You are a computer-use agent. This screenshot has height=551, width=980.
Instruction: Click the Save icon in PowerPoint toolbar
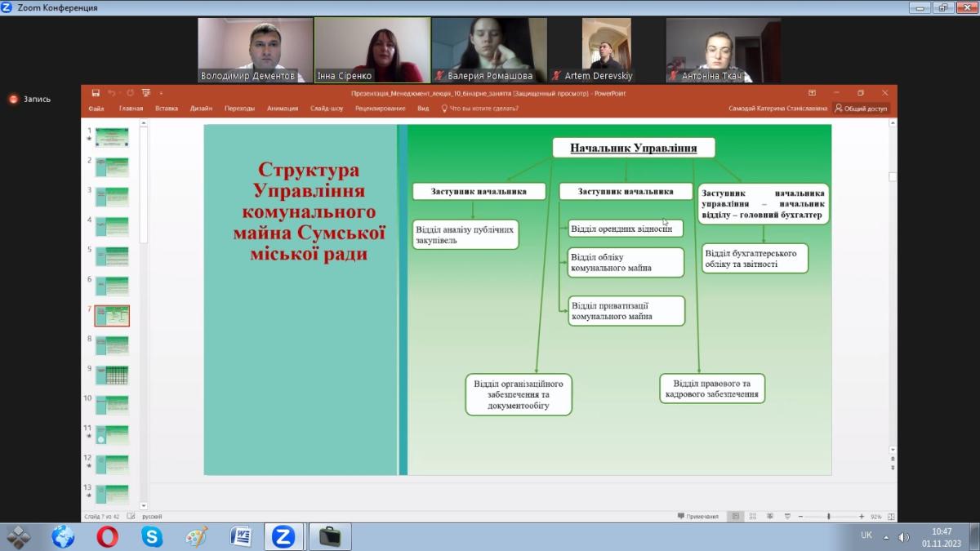click(96, 93)
